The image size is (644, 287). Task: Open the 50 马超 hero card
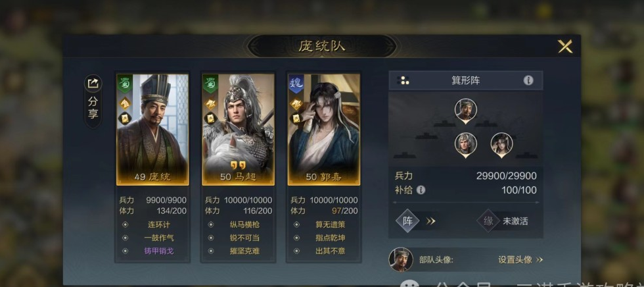238,130
